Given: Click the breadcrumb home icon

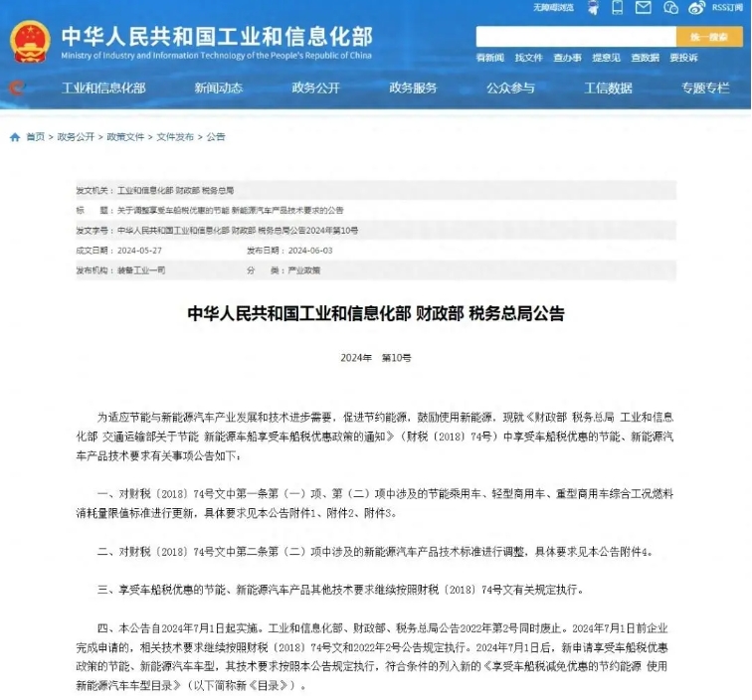Looking at the screenshot, I should (15, 137).
